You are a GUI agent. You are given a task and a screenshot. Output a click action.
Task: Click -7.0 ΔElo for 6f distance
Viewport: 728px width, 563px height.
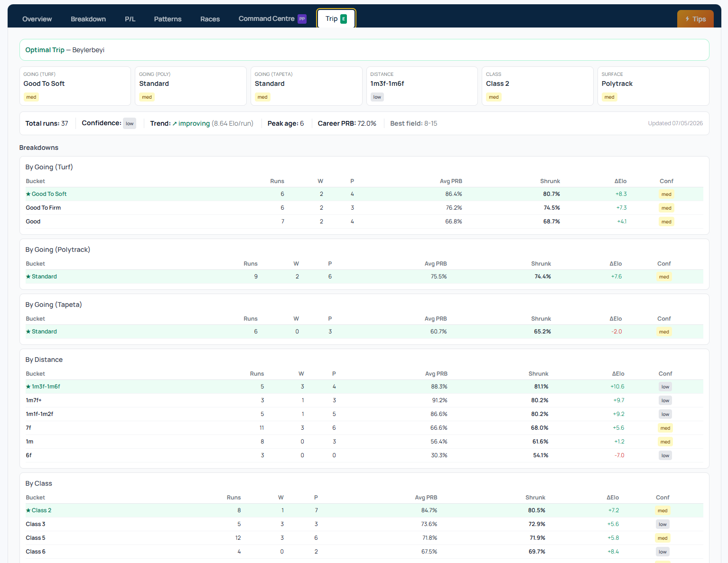[619, 455]
